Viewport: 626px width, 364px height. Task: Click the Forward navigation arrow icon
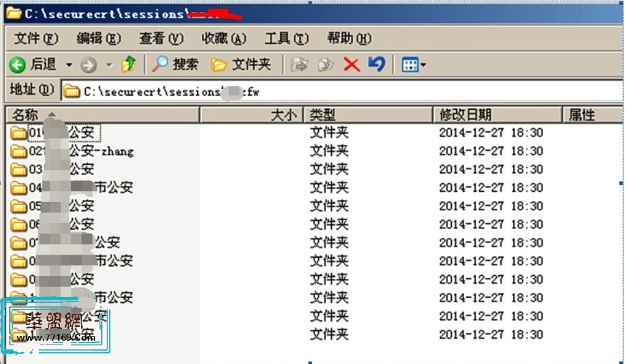89,64
